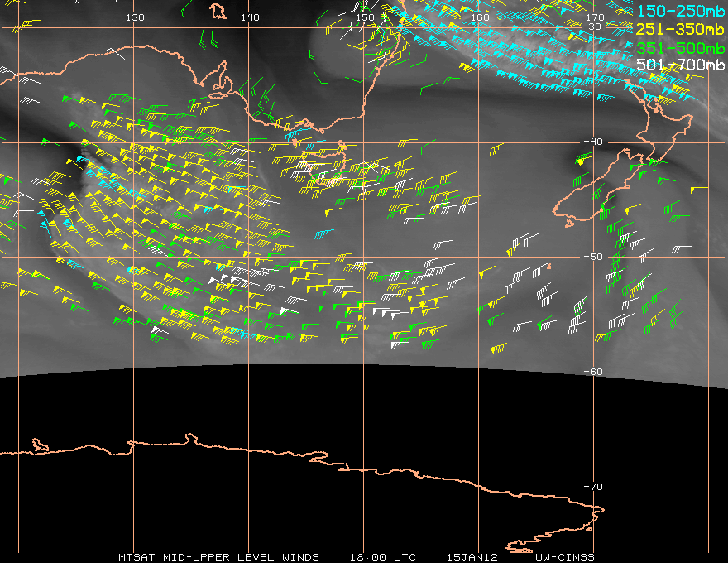728x563 pixels.
Task: Click the -170 longitude label
Action: click(x=591, y=17)
